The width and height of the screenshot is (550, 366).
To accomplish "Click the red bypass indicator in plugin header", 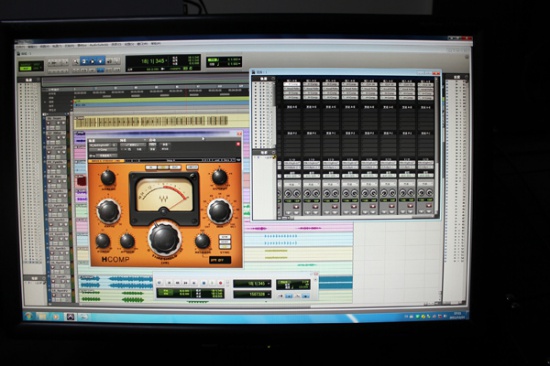I will (x=238, y=144).
